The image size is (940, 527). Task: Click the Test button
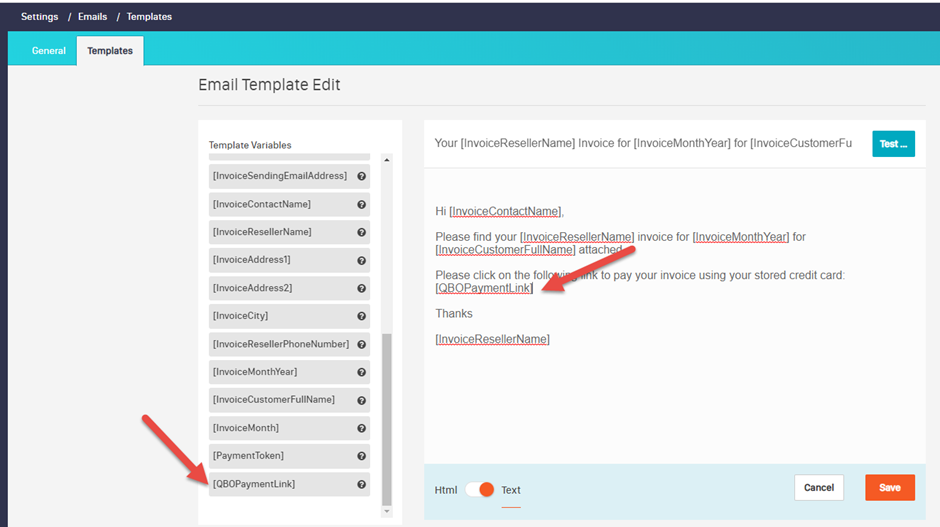pos(892,144)
